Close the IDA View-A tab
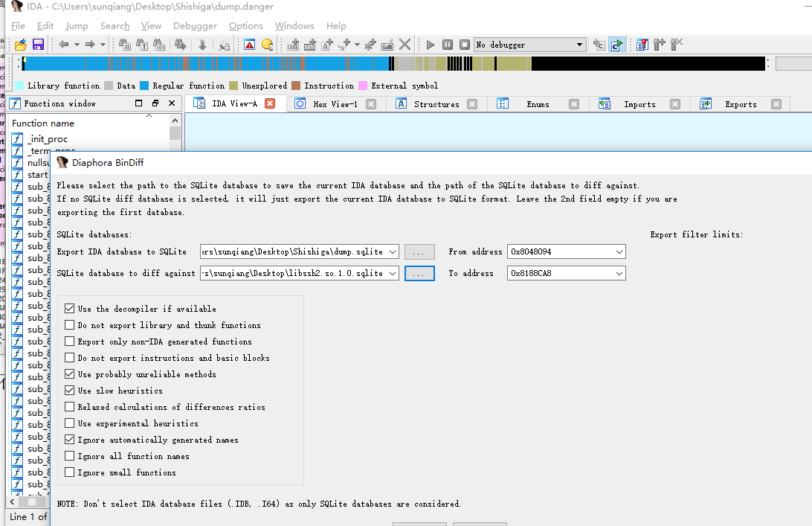This screenshot has width=812, height=526. click(x=270, y=103)
